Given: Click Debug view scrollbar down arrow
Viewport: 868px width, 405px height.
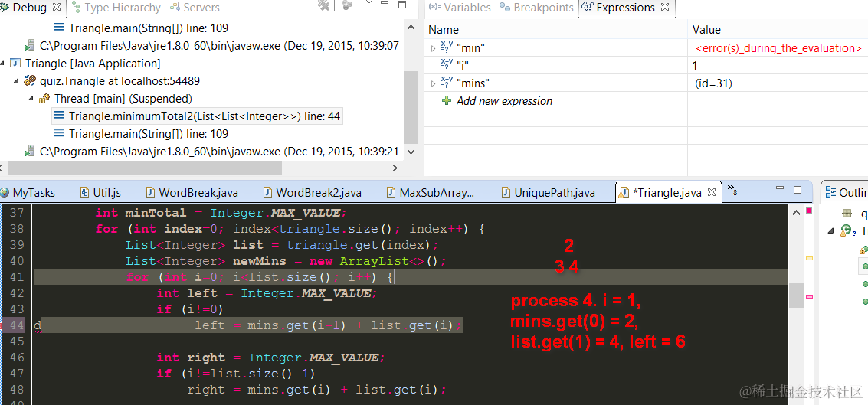Looking at the screenshot, I should [411, 151].
